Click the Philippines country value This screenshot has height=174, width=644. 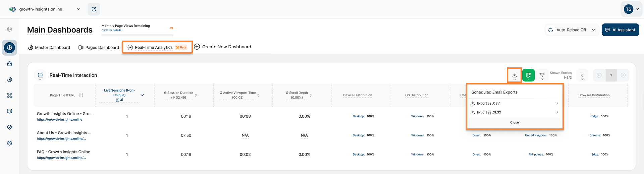(541, 155)
